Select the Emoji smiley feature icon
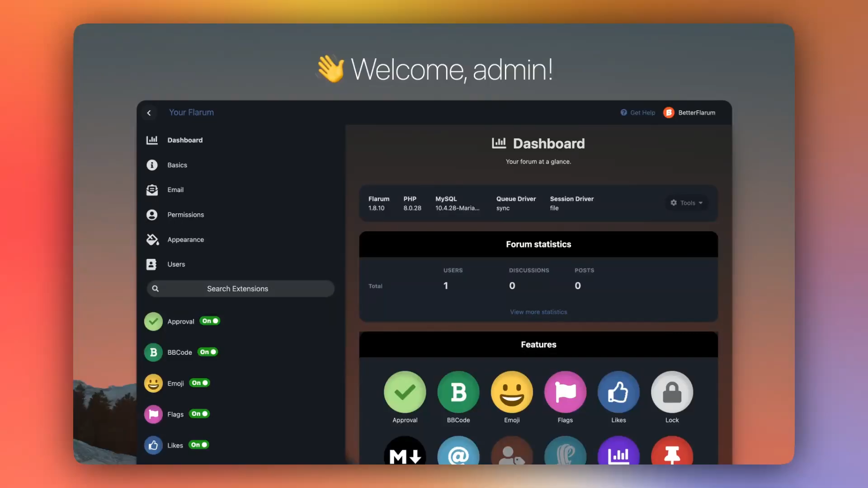This screenshot has width=868, height=488. (x=512, y=392)
